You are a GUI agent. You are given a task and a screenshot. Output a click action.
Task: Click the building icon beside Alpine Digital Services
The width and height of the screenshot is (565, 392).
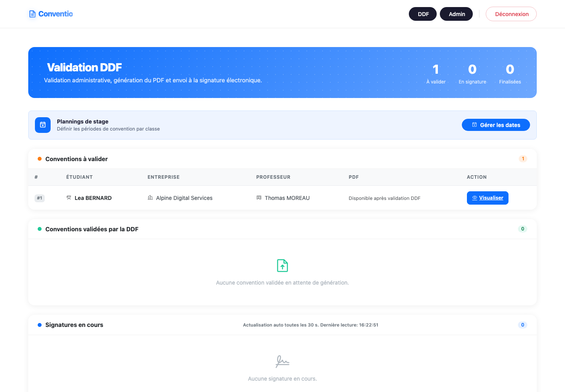pos(150,198)
